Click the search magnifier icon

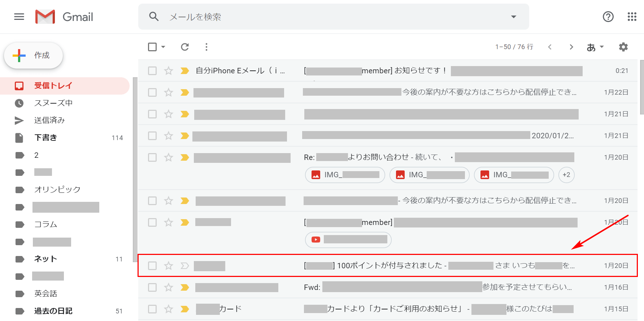(154, 17)
